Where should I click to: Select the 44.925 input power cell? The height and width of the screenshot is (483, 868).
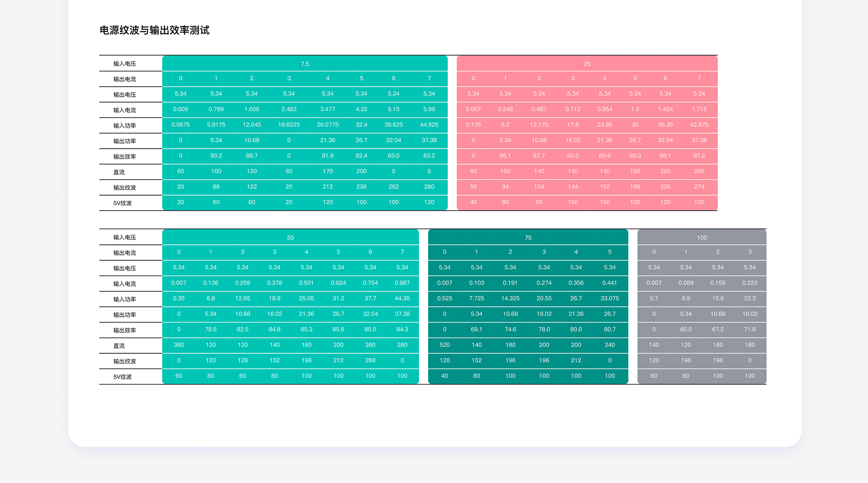point(429,125)
